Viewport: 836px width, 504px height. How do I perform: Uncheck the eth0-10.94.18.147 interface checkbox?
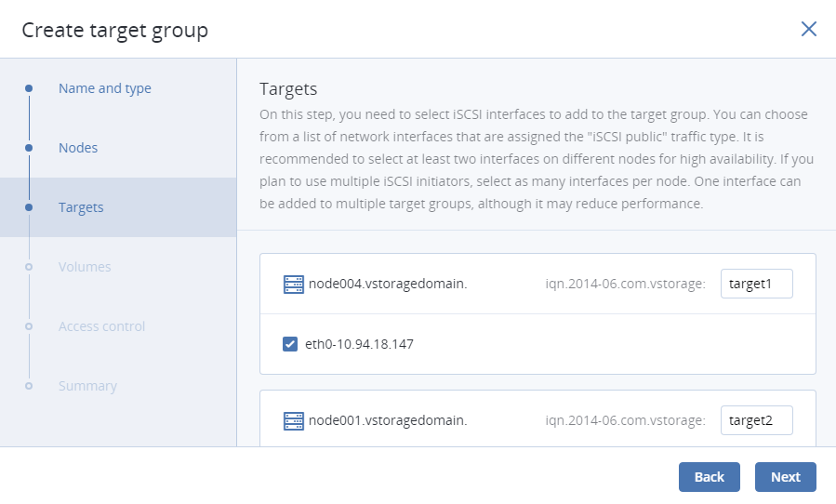click(x=290, y=344)
